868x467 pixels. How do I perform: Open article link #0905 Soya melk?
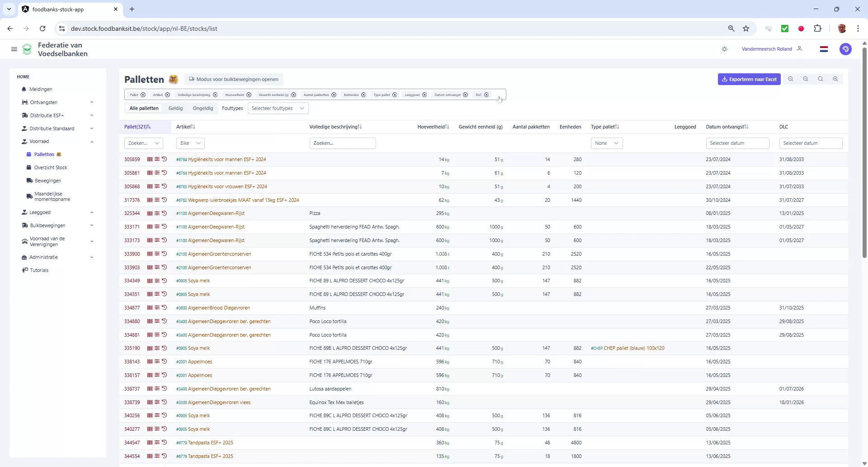click(x=193, y=281)
